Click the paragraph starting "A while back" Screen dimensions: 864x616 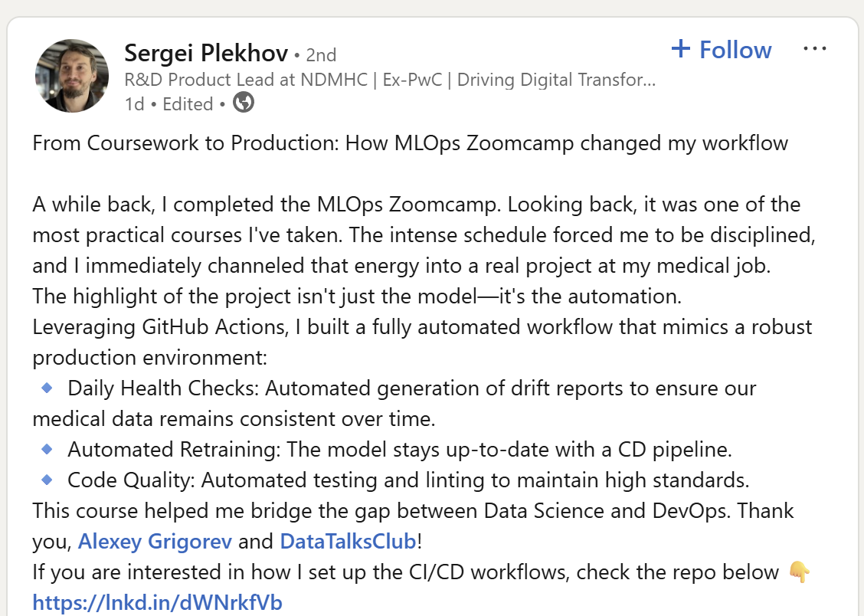click(416, 236)
